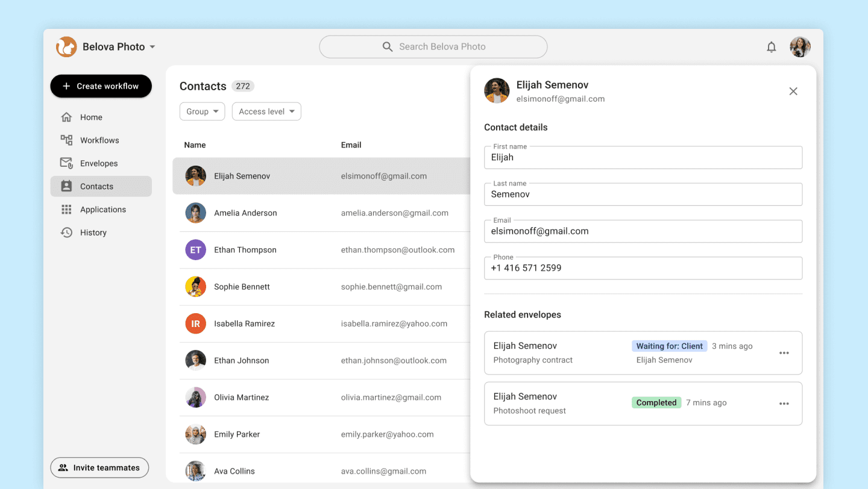Click the Create workflow button

[101, 86]
